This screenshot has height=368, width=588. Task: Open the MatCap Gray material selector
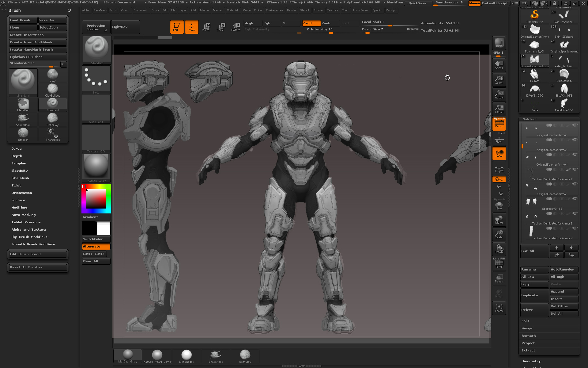(x=96, y=168)
